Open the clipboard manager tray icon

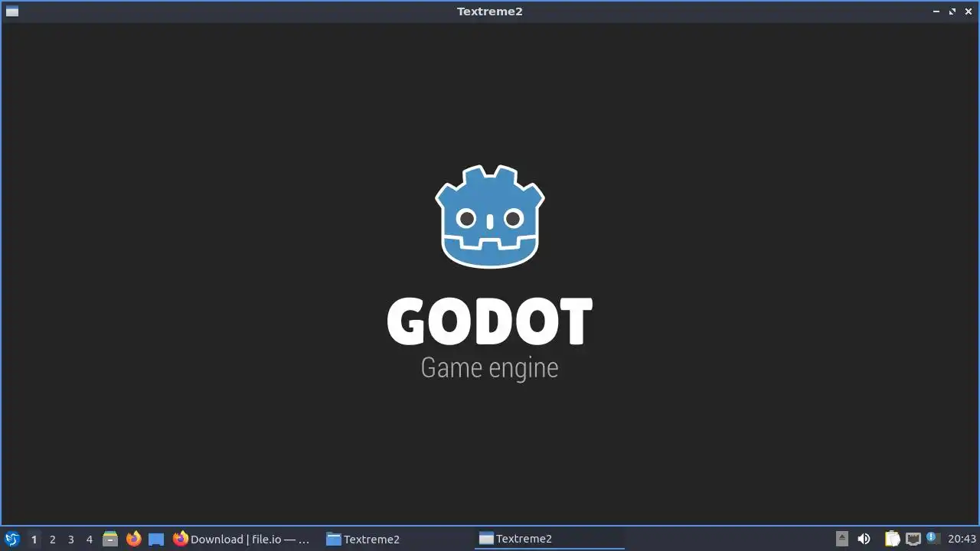pyautogui.click(x=892, y=539)
